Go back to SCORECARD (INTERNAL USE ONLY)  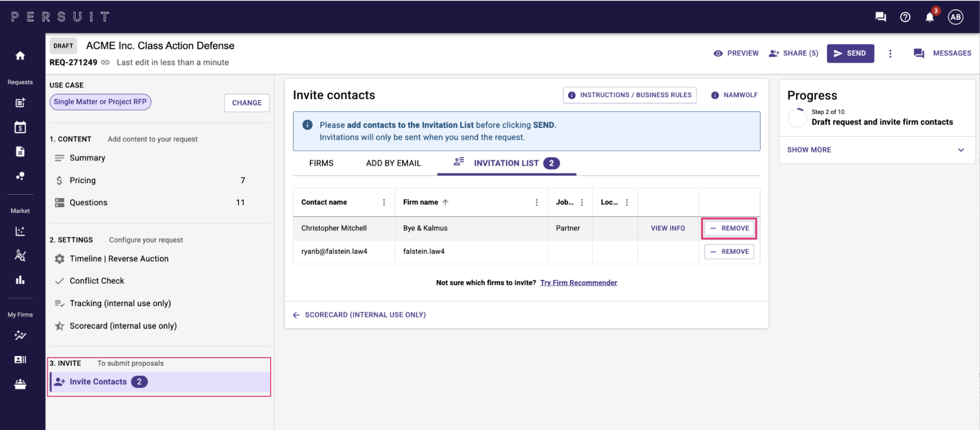(x=360, y=315)
